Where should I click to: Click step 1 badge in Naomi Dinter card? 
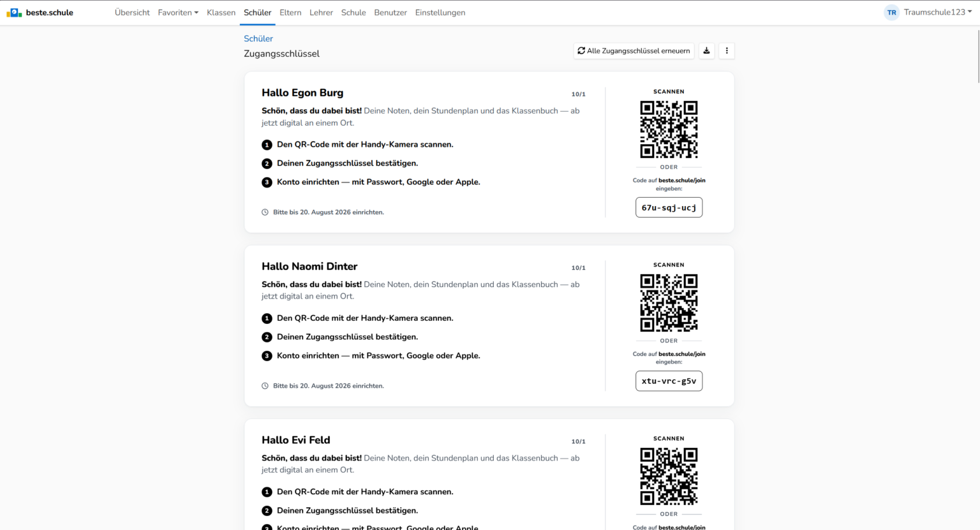(x=267, y=318)
